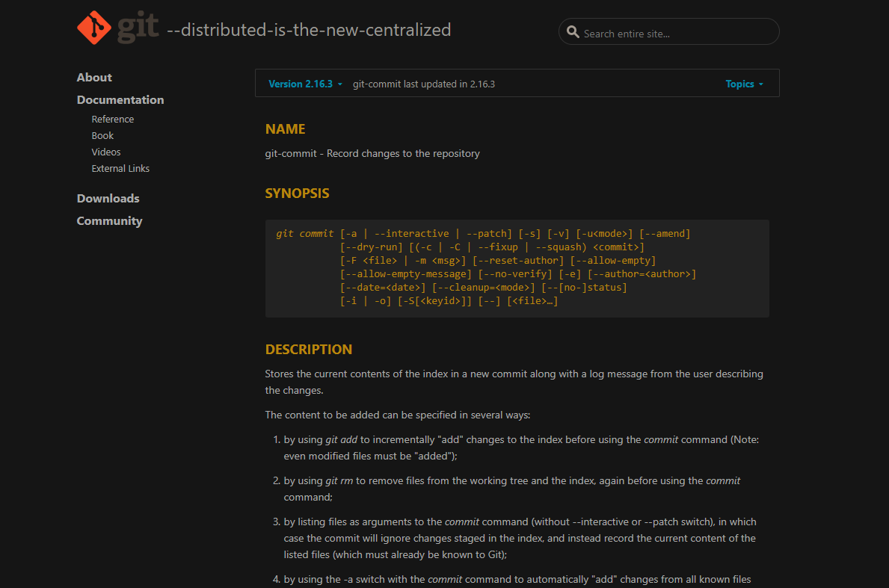Visit the Downloads section

point(108,198)
